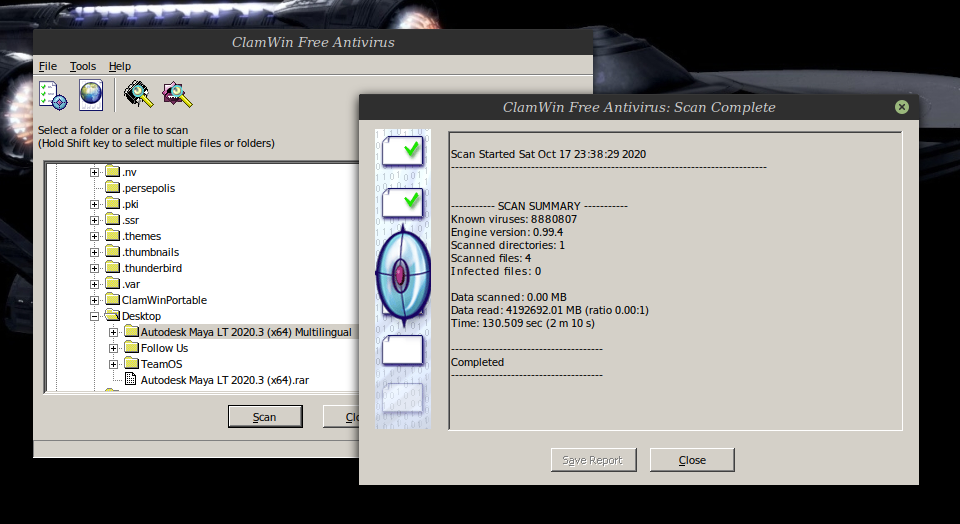Click the Close button in Scan Complete dialog
Screen dimensions: 960x524
pyautogui.click(x=692, y=460)
